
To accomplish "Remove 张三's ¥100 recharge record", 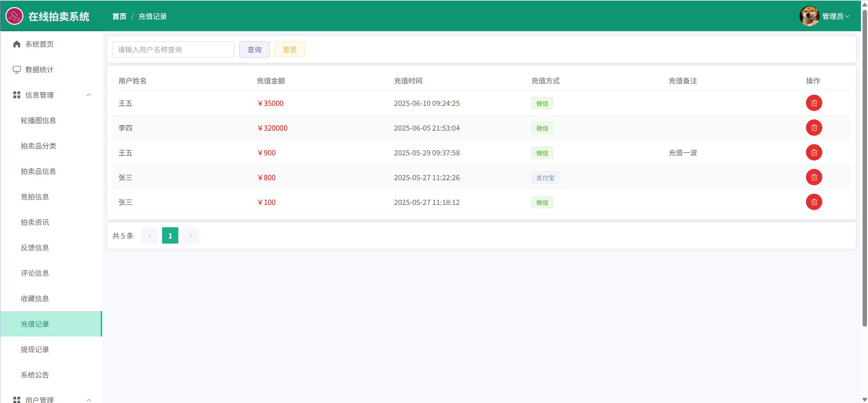I will click(x=814, y=202).
